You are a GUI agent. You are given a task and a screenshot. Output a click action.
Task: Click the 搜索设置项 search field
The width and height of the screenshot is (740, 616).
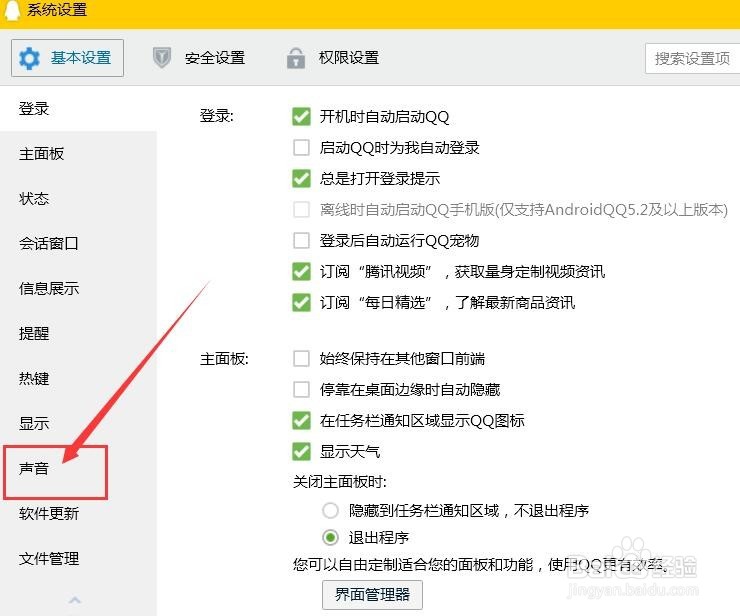click(692, 59)
